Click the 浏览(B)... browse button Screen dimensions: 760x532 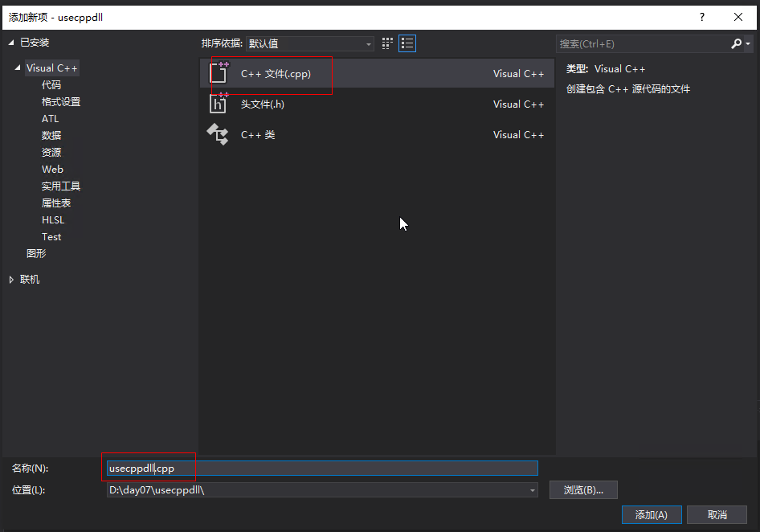[583, 490]
